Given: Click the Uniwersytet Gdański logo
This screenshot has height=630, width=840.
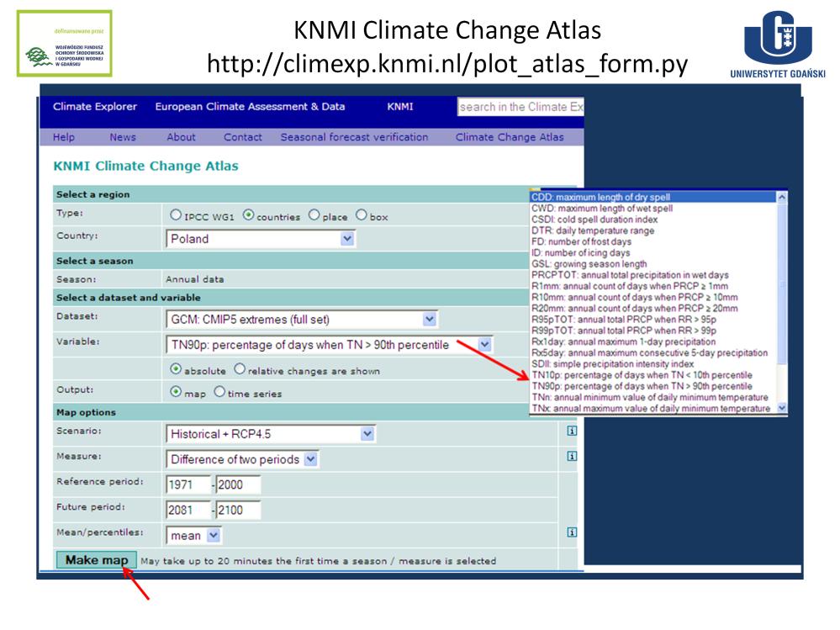Looking at the screenshot, I should click(778, 45).
